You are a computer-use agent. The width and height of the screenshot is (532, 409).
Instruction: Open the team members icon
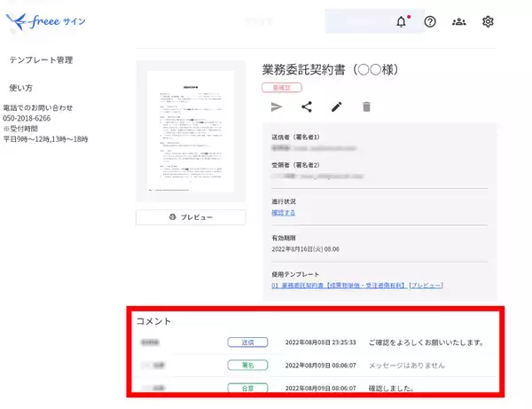click(x=458, y=21)
